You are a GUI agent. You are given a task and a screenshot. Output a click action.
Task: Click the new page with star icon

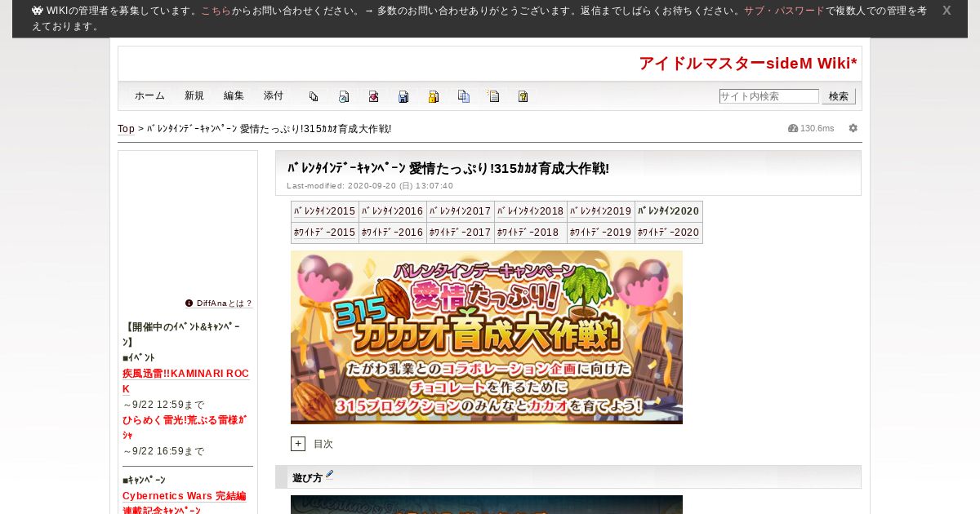click(x=493, y=96)
